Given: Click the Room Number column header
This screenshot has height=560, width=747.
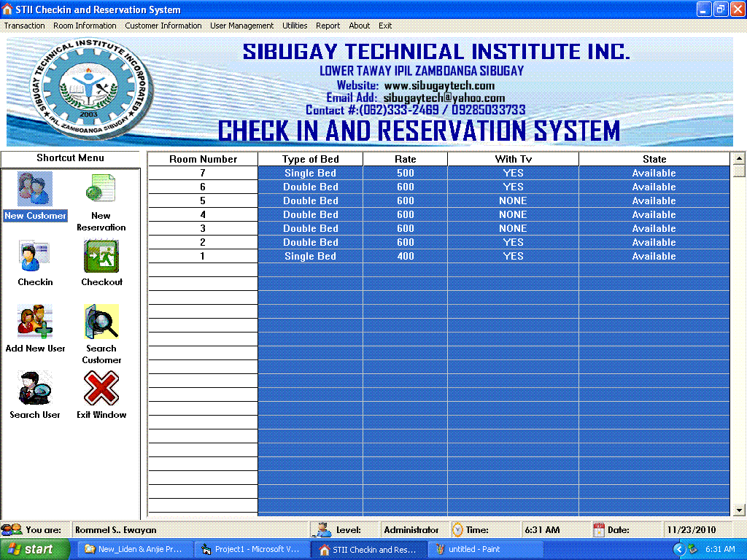Looking at the screenshot, I should pyautogui.click(x=203, y=159).
